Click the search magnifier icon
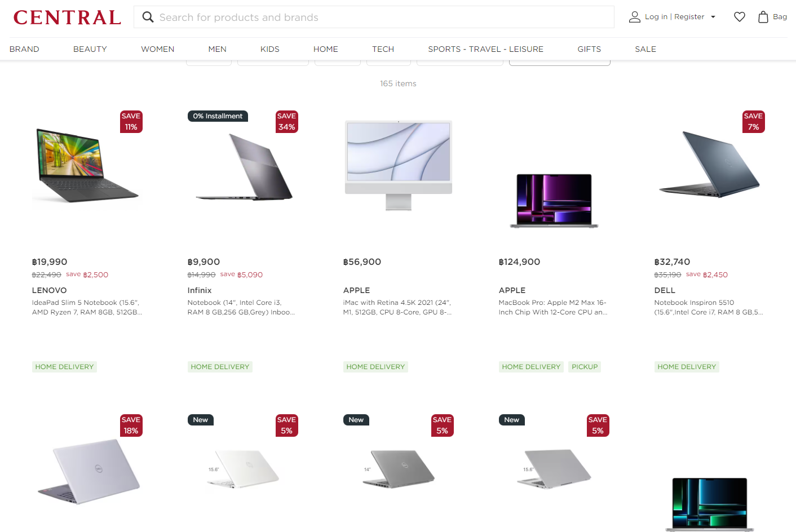The image size is (796, 532). point(148,17)
